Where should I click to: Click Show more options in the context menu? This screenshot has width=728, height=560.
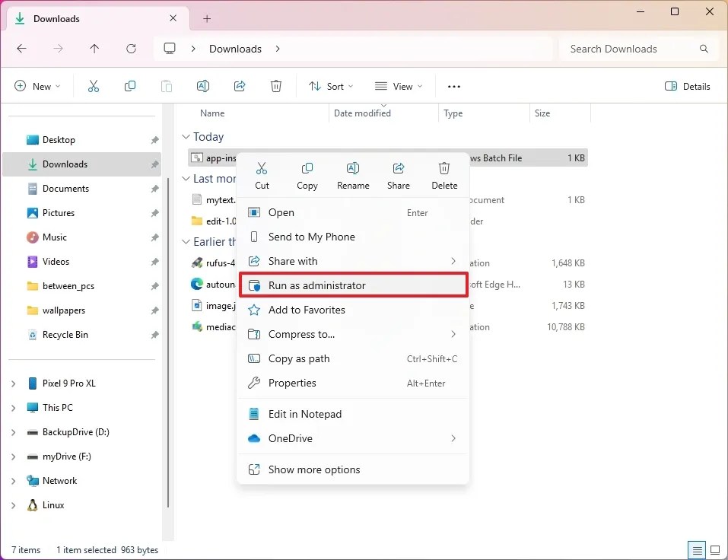click(x=314, y=469)
